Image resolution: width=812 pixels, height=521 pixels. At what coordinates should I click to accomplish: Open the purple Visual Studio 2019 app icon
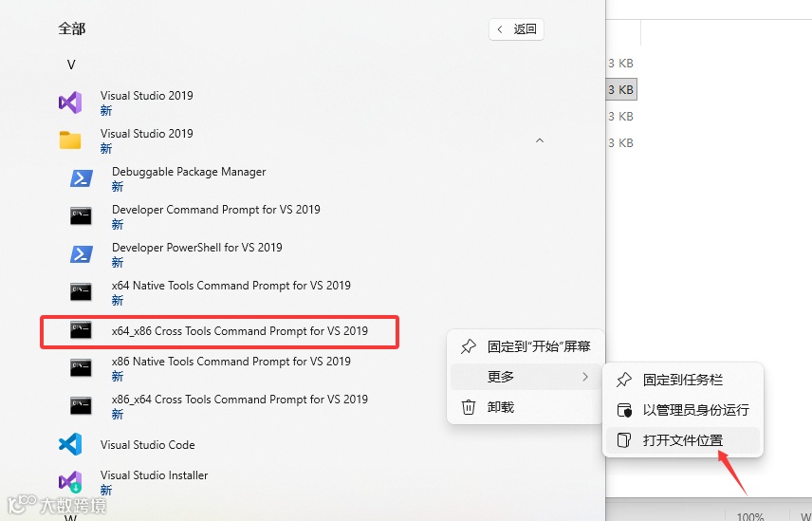coord(70,102)
